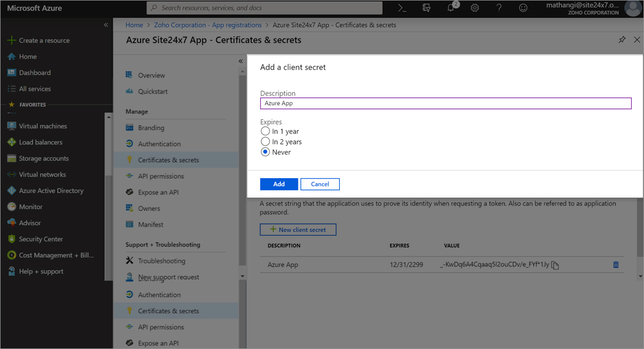Click the Virtual machines icon in favorites

click(x=11, y=126)
